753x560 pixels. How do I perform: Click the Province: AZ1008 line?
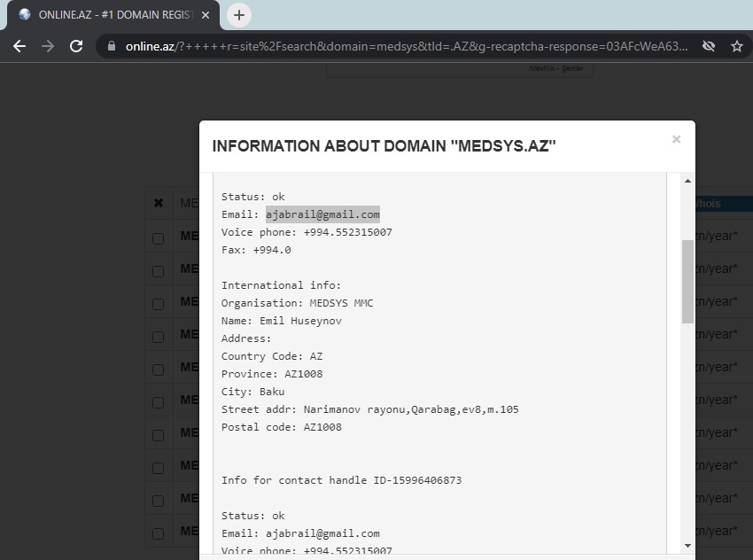pyautogui.click(x=272, y=374)
